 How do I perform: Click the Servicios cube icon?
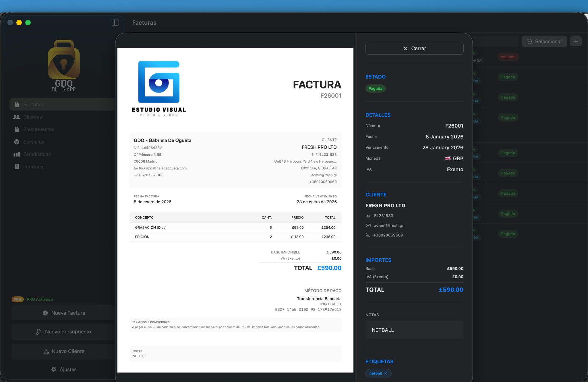[x=17, y=142]
